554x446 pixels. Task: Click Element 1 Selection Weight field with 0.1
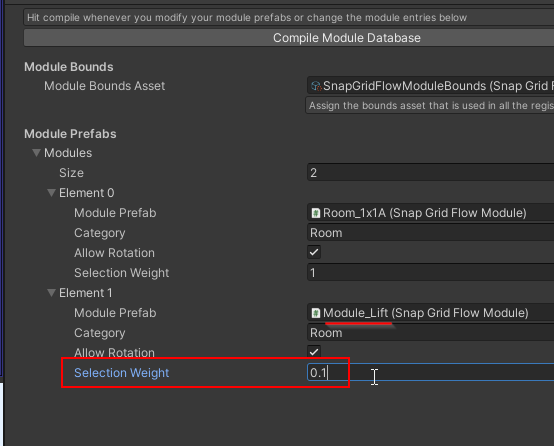coord(431,372)
